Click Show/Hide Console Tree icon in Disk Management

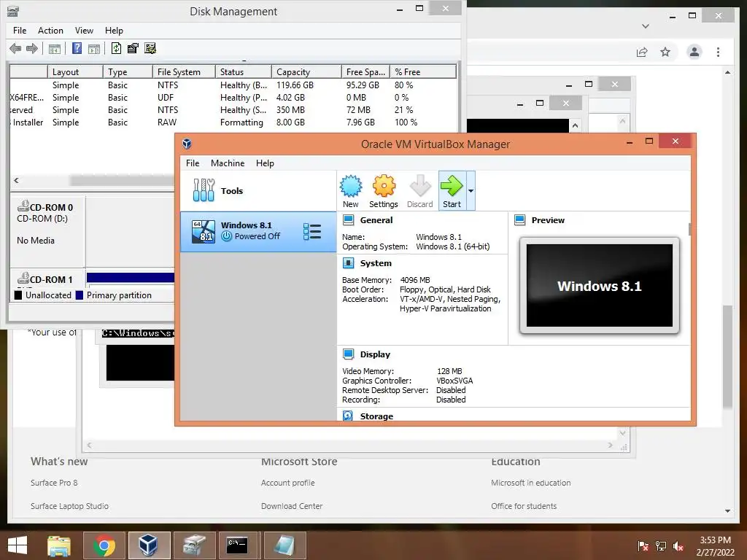tap(55, 49)
